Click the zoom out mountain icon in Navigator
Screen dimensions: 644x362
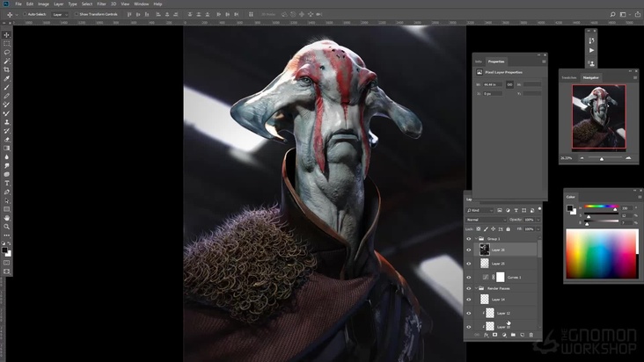(x=582, y=158)
